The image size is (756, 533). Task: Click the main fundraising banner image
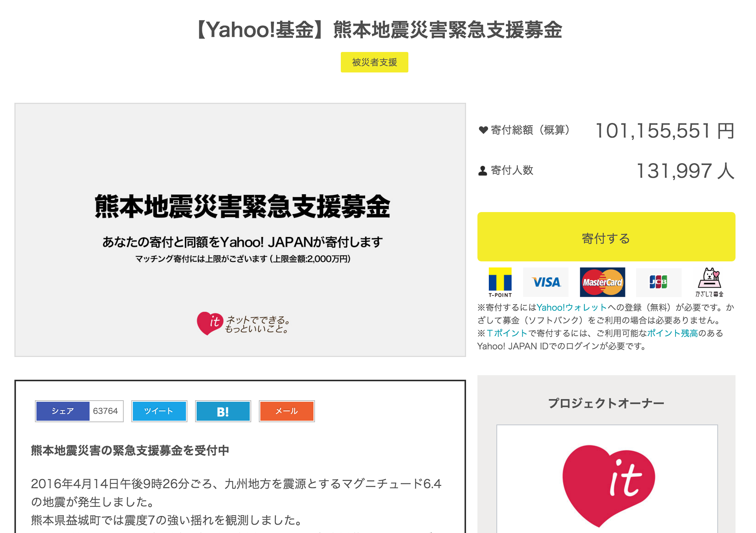[x=240, y=230]
